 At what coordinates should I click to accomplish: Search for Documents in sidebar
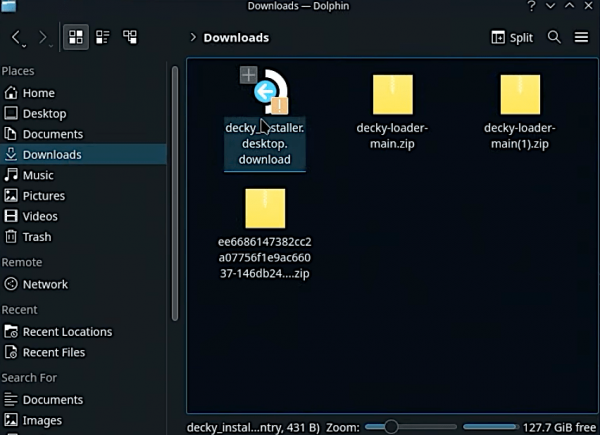[x=83, y=400]
